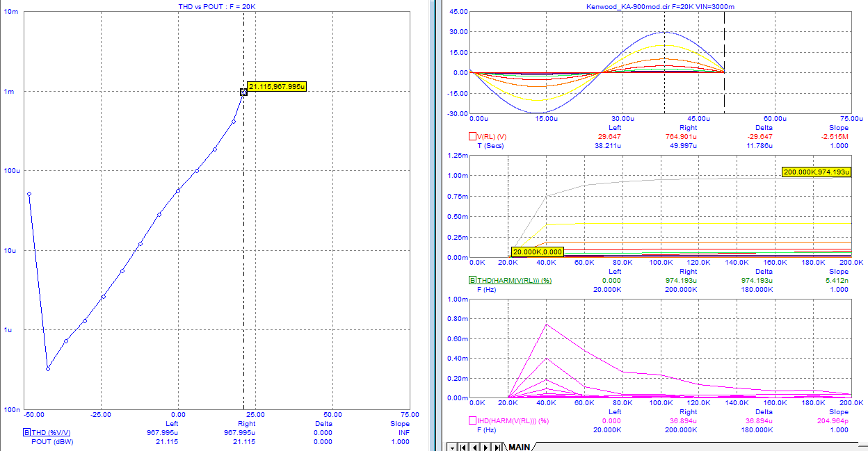Click the first data point at -50 dBW on THD curve
The image size is (868, 451).
29,194
